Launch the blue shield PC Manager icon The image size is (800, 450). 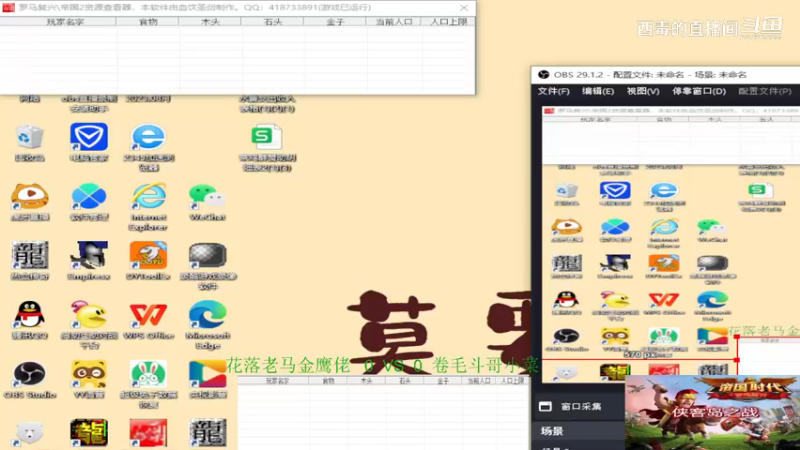(x=89, y=137)
